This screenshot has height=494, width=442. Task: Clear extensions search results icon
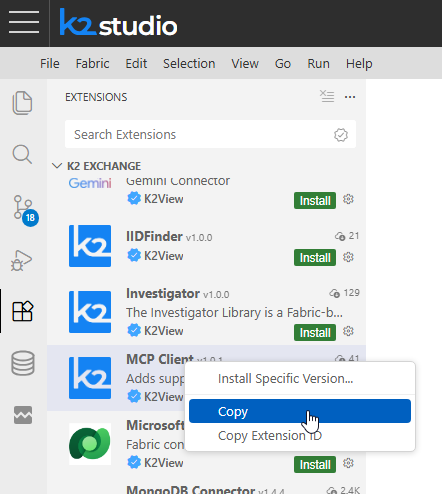[x=327, y=97]
